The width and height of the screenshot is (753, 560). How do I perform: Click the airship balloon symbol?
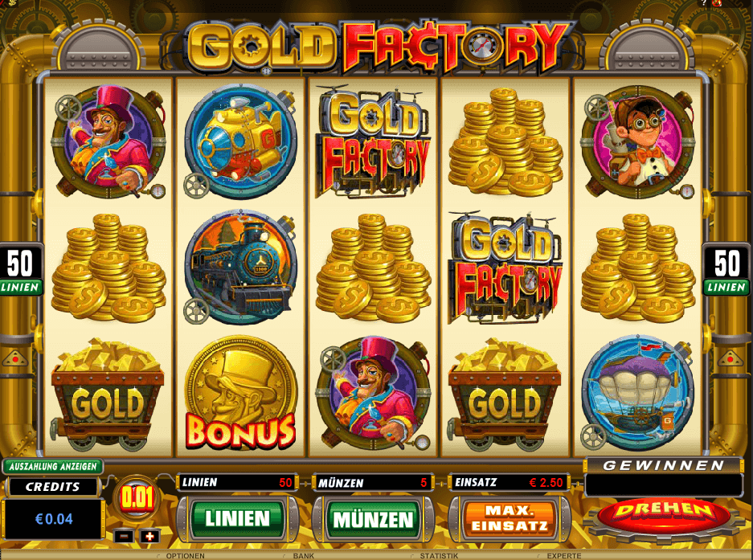[638, 393]
